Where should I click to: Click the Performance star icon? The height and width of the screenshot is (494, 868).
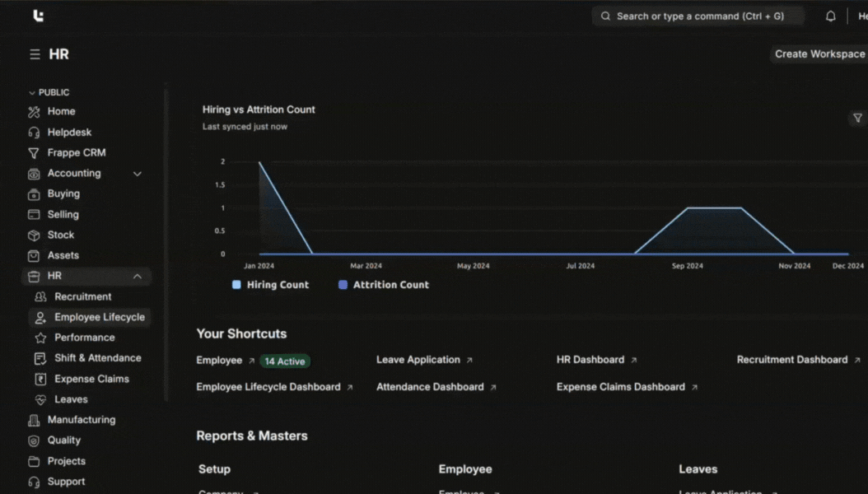[40, 338]
